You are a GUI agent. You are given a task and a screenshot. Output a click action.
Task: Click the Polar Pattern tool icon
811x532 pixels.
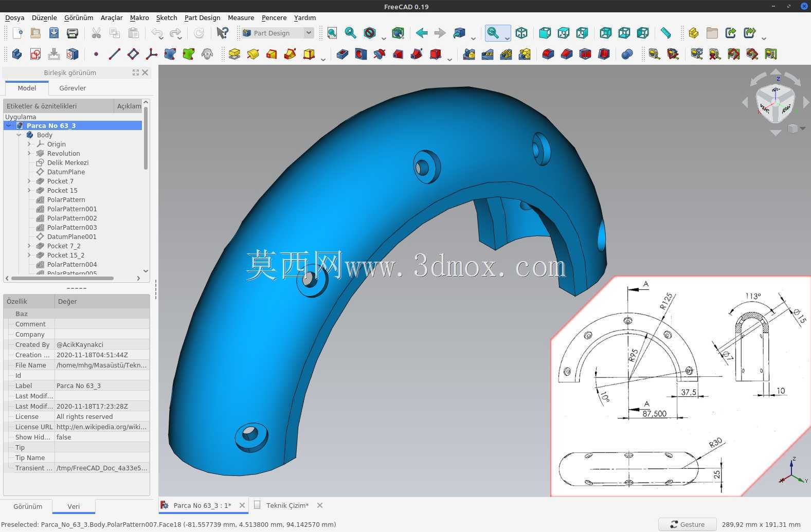[506, 54]
